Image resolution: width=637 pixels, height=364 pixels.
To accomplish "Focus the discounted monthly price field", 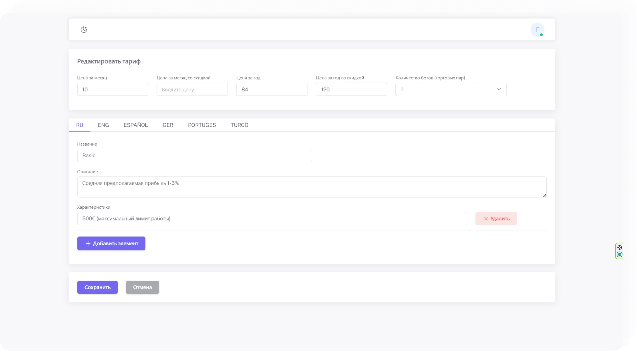I will 192,89.
